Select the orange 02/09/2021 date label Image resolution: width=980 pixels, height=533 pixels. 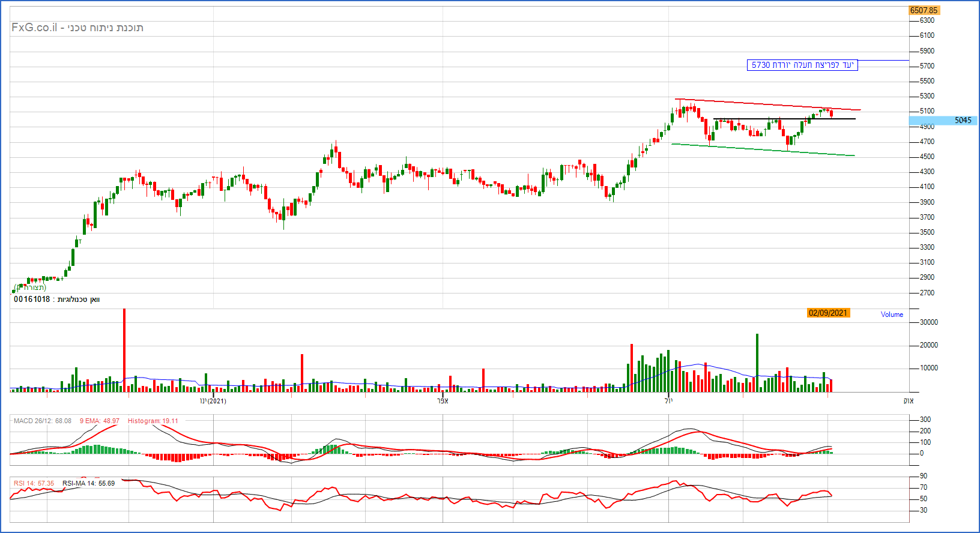(827, 313)
